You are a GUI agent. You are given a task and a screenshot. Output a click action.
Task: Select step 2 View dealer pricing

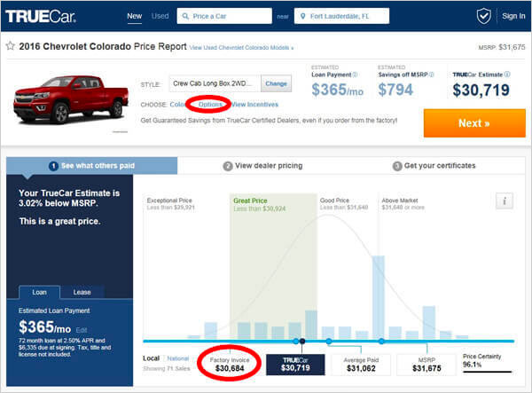(x=262, y=166)
